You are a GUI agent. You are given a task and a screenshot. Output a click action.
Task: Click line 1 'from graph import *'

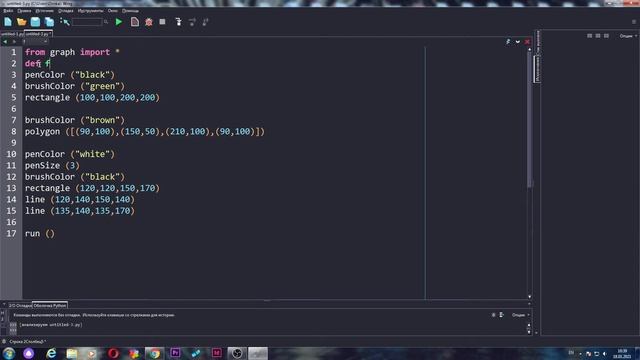pos(72,52)
